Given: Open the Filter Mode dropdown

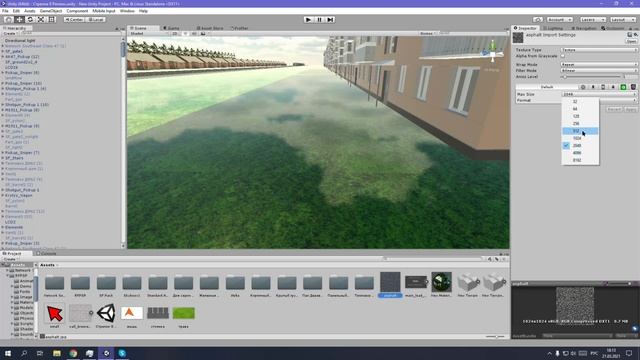Looking at the screenshot, I should click(x=598, y=70).
